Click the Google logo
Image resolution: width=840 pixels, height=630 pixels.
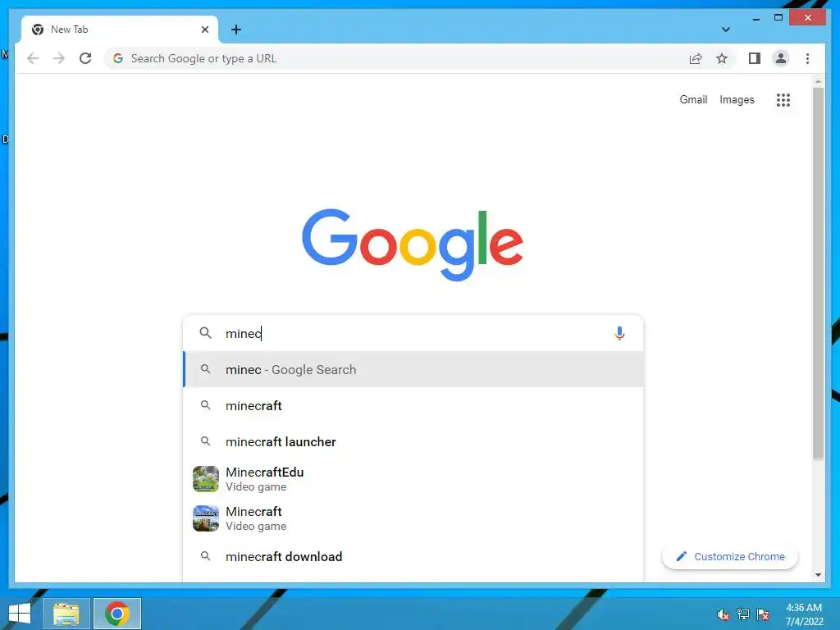pos(413,244)
